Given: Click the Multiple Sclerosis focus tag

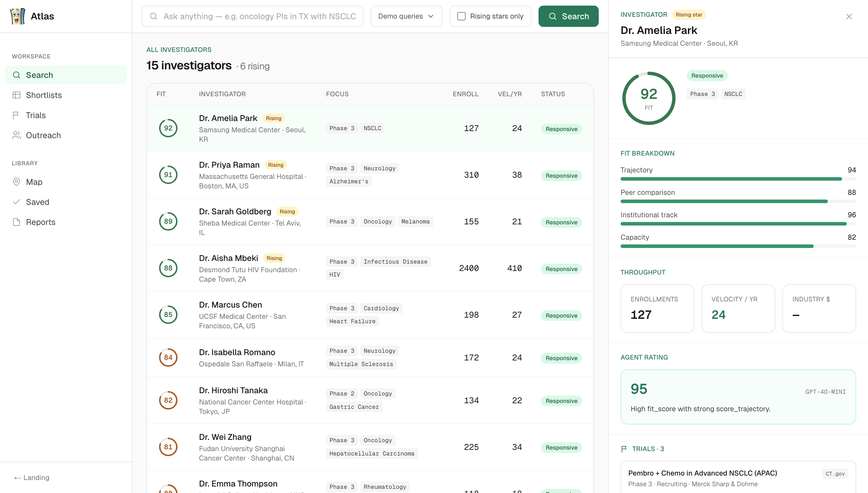Looking at the screenshot, I should (x=361, y=364).
